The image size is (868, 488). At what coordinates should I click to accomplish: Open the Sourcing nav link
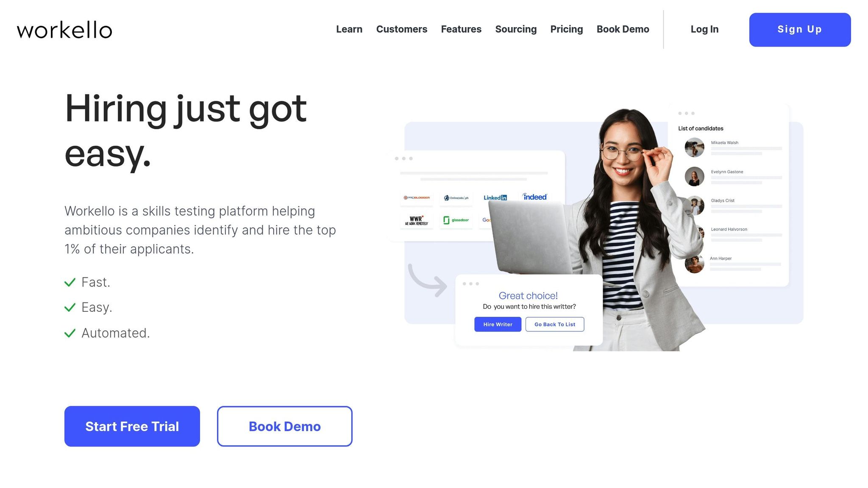click(x=516, y=29)
